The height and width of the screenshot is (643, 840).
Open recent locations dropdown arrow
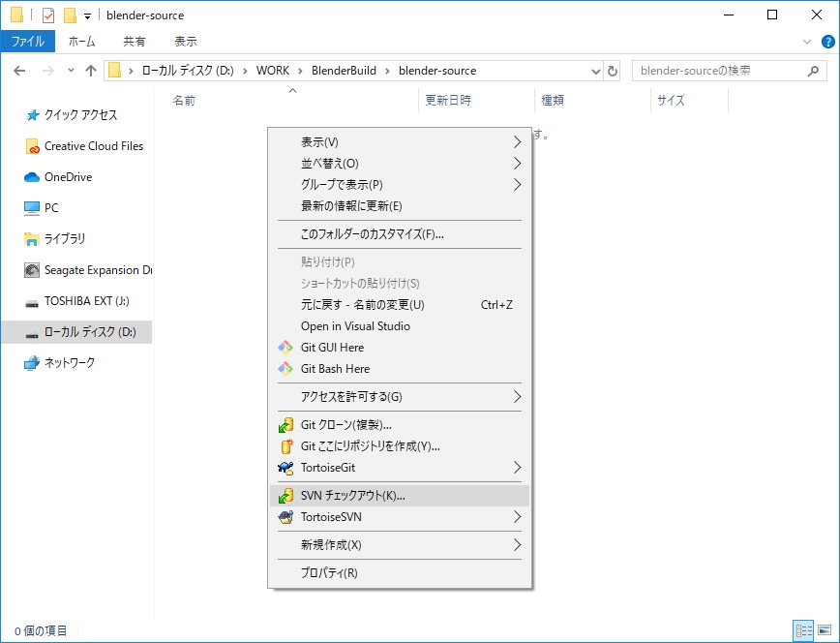tap(71, 71)
